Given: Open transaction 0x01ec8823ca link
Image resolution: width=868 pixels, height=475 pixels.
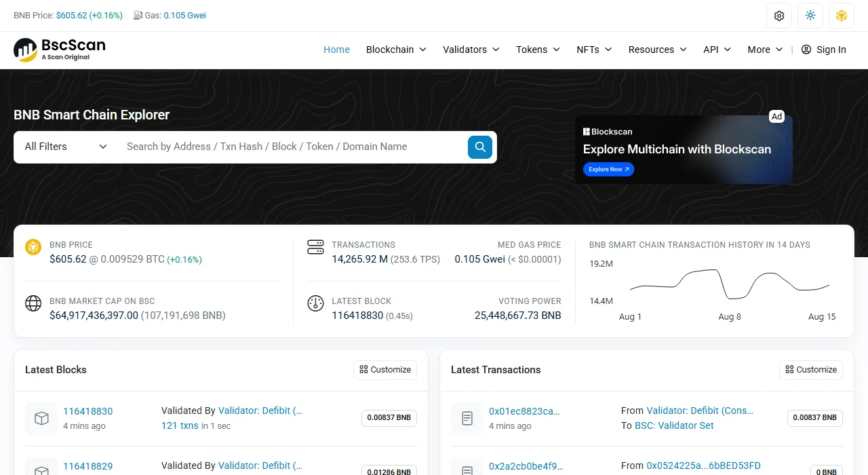Looking at the screenshot, I should tap(524, 411).
